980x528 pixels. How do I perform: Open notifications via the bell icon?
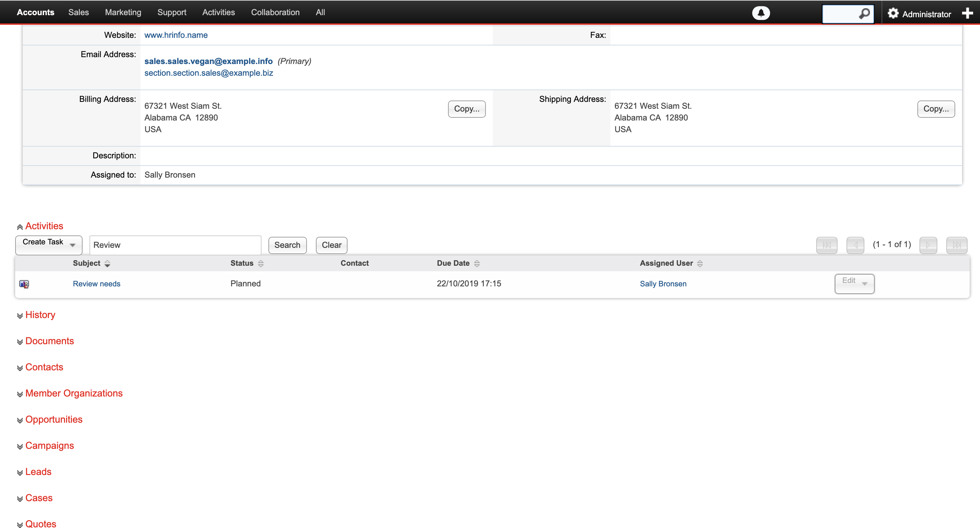(761, 13)
